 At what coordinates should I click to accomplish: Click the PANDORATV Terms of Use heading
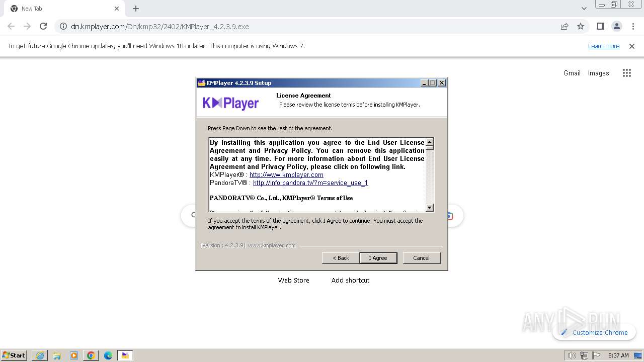[281, 198]
